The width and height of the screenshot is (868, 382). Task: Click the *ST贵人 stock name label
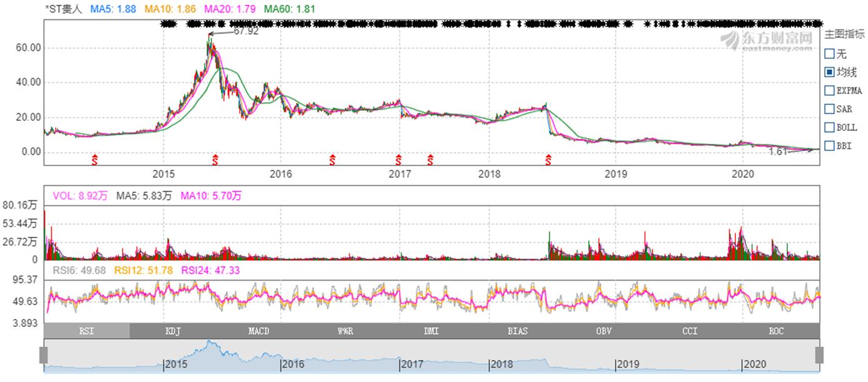pos(64,9)
